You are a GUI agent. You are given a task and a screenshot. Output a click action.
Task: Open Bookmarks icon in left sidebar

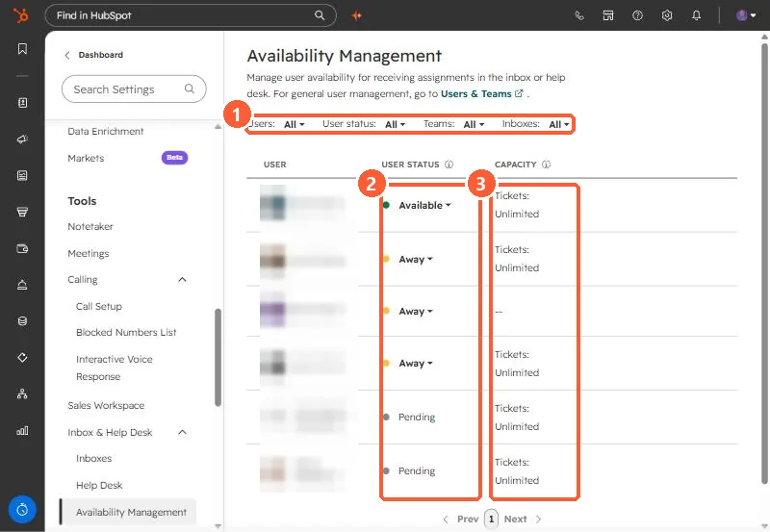22,49
